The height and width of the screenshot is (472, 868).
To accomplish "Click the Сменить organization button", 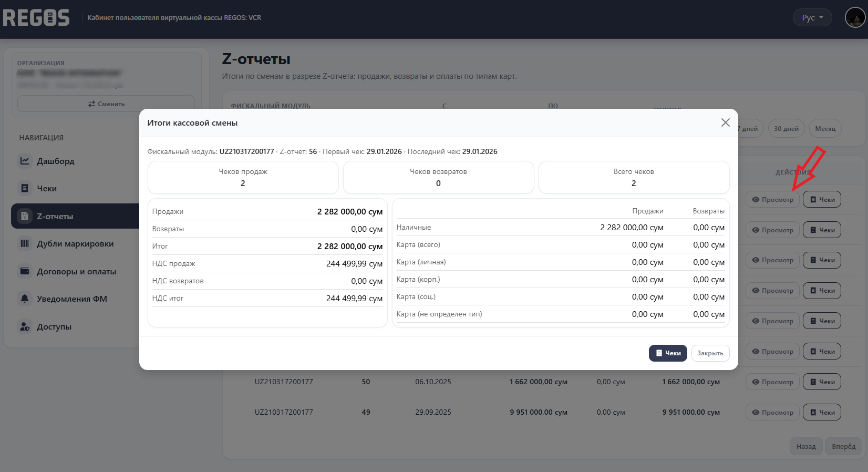I will pyautogui.click(x=106, y=104).
